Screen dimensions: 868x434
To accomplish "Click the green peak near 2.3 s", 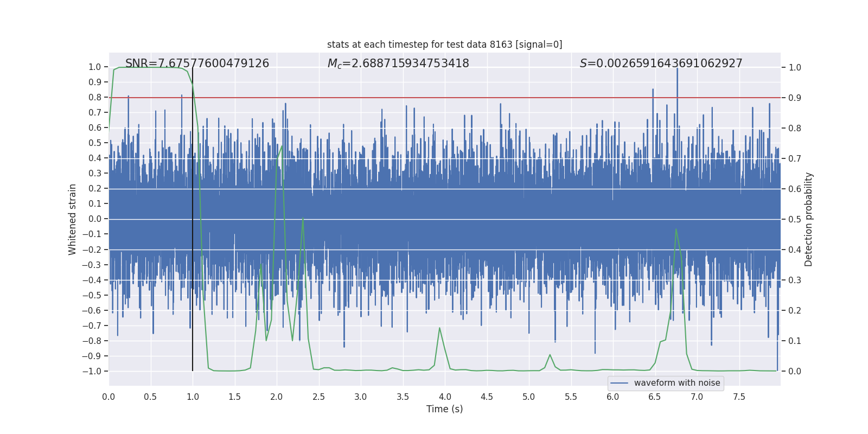I will point(303,220).
